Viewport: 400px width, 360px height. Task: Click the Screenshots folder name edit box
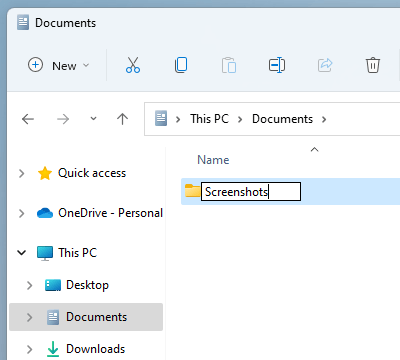point(251,192)
